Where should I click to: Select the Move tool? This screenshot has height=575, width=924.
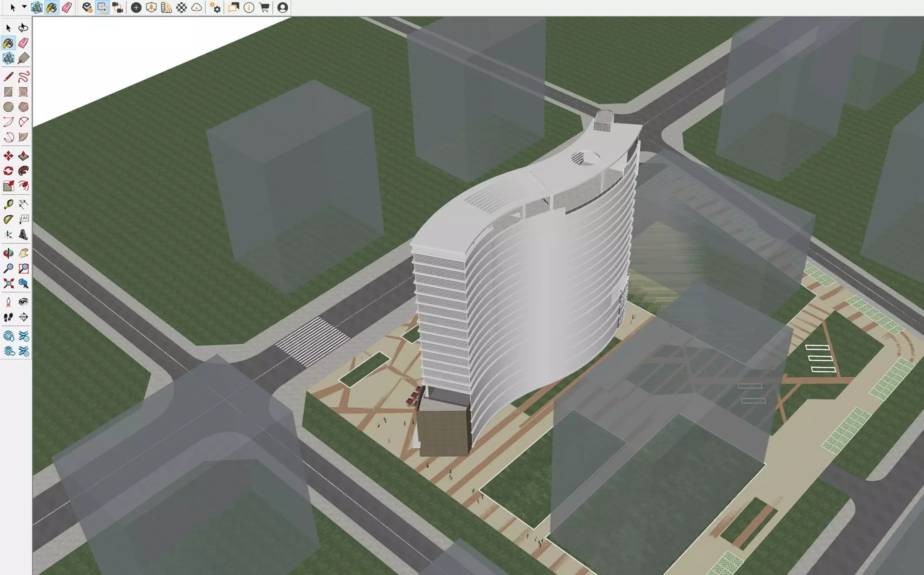(8, 156)
